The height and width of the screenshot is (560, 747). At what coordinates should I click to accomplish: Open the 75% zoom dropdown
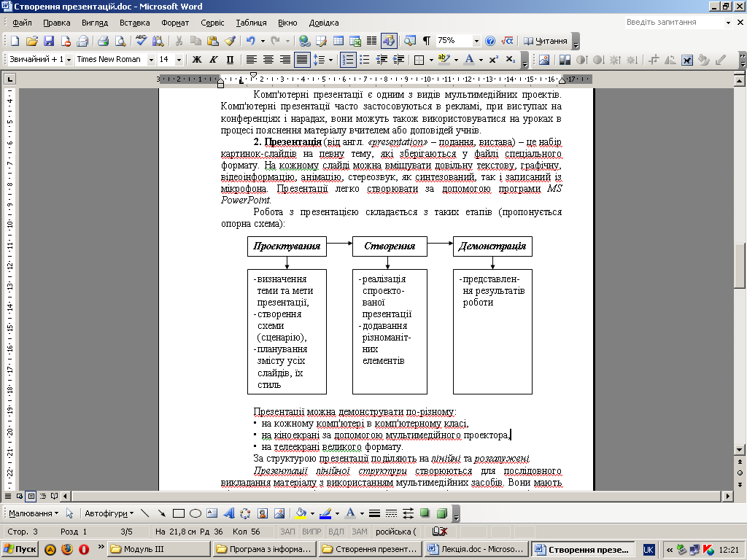click(x=476, y=41)
